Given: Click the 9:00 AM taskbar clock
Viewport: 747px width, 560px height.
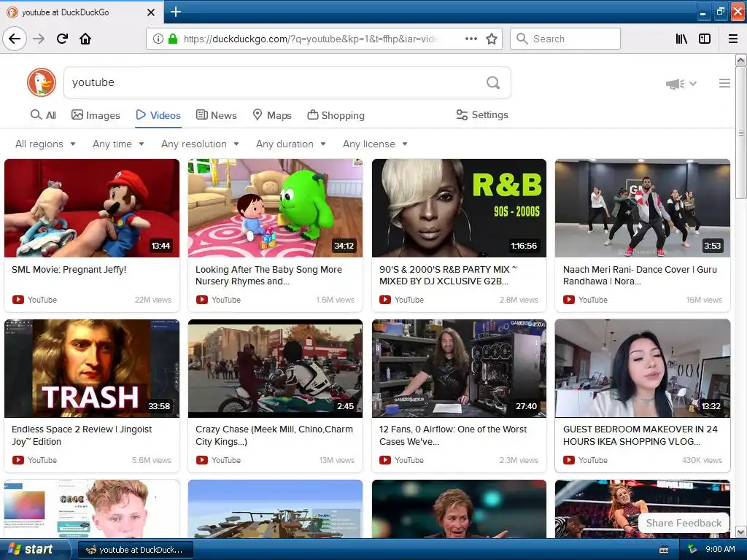Looking at the screenshot, I should pos(720,550).
